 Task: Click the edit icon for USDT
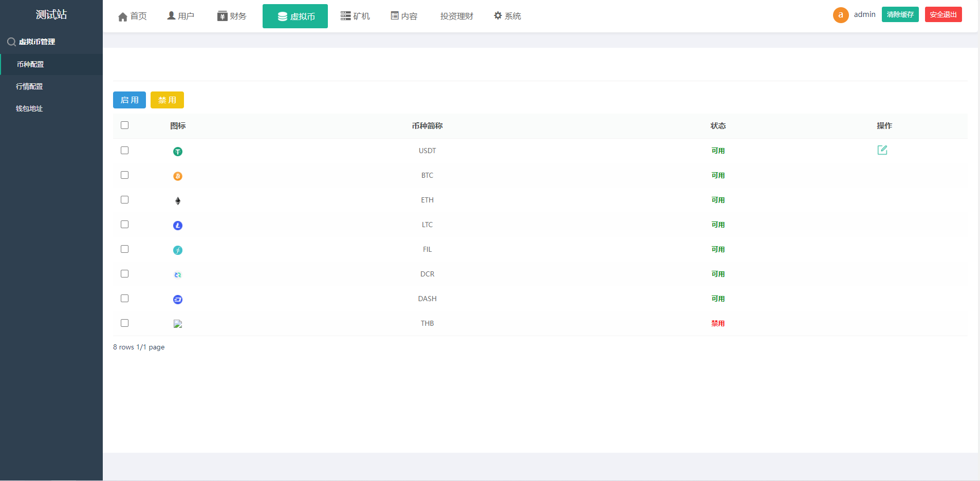882,150
